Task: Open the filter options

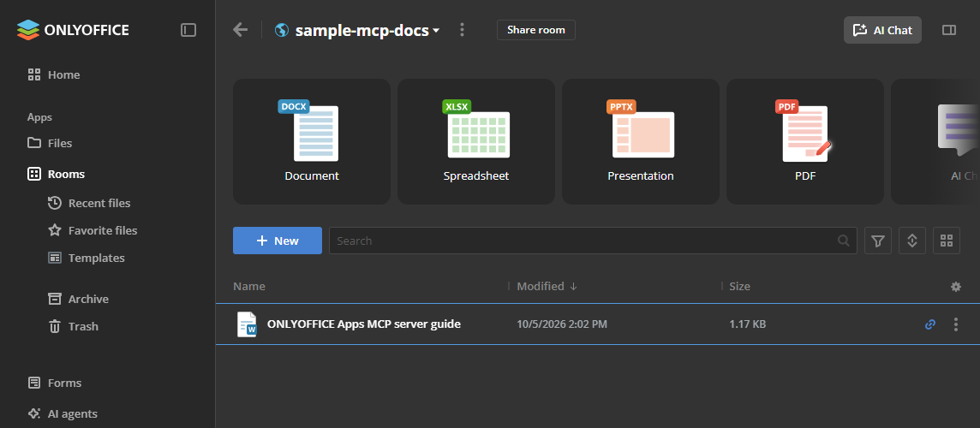Action: (x=878, y=241)
